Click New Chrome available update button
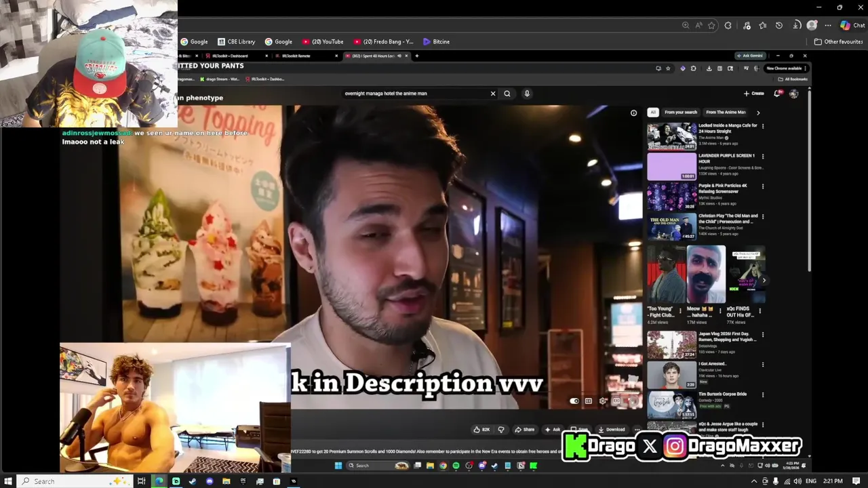 pos(787,68)
